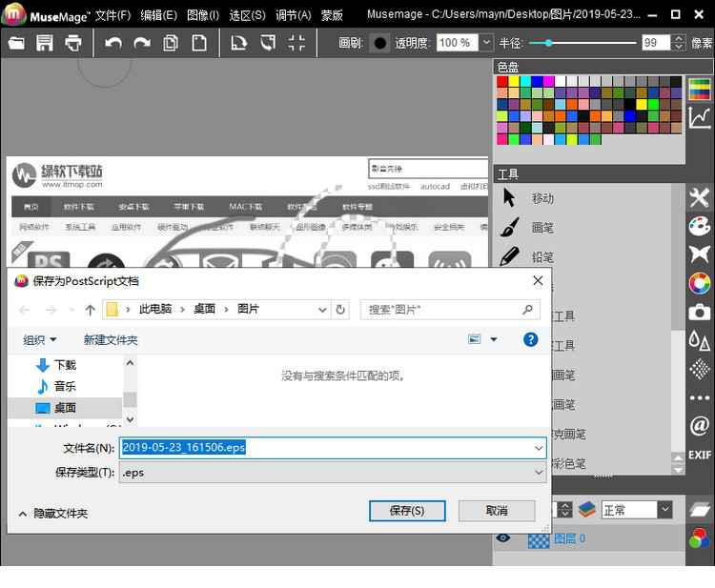Toggle visibility of 图层 0 layer
This screenshot has height=588, width=715.
pyautogui.click(x=503, y=538)
